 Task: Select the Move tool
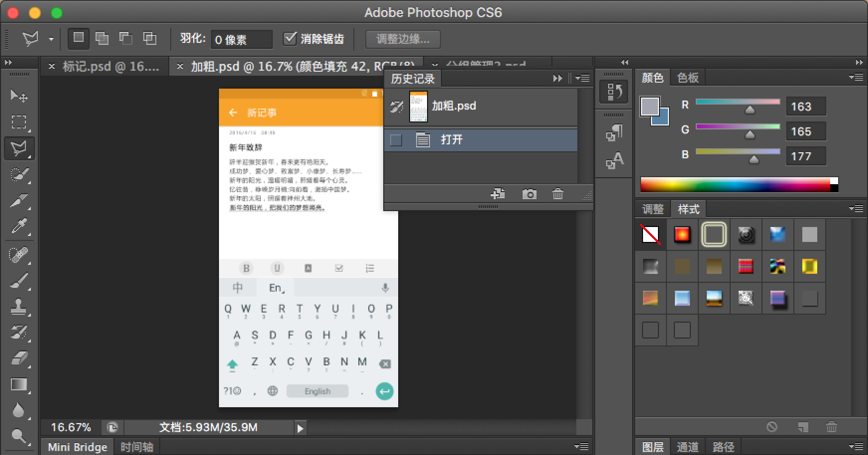pos(19,96)
